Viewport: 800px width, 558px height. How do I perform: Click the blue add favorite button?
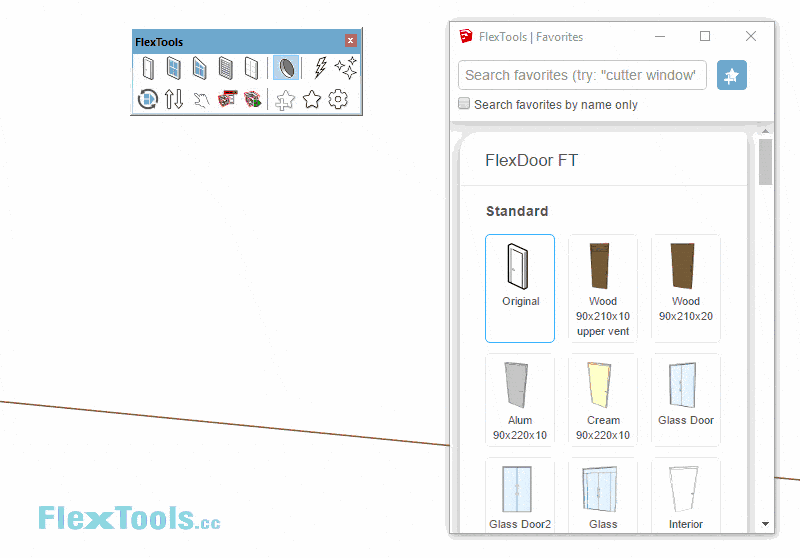coord(732,75)
